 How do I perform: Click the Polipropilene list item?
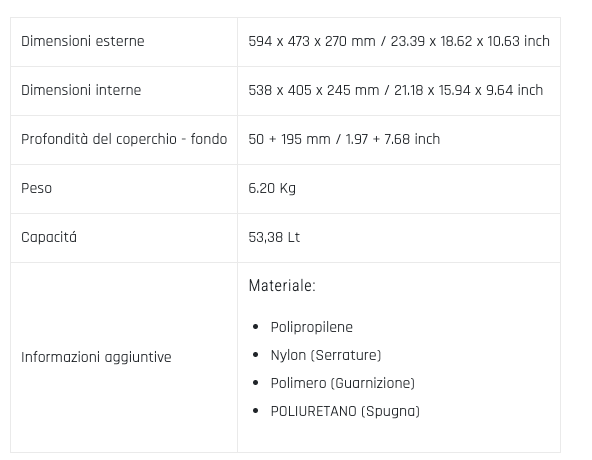(312, 327)
